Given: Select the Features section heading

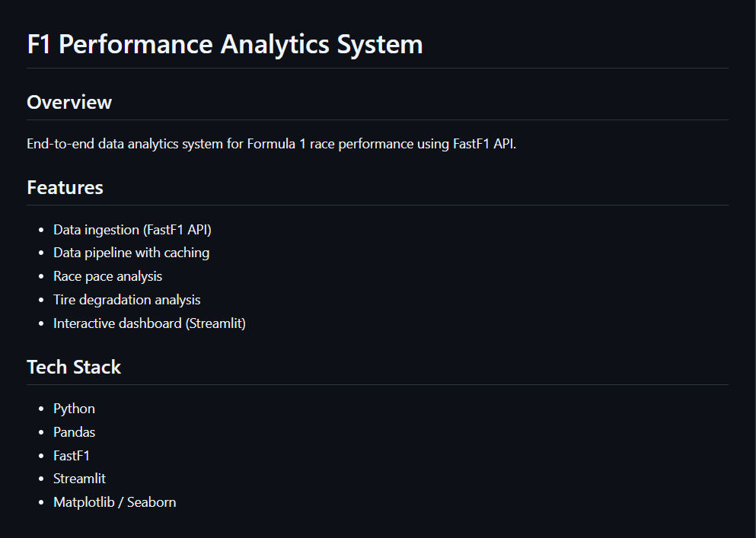Looking at the screenshot, I should pyautogui.click(x=65, y=188).
